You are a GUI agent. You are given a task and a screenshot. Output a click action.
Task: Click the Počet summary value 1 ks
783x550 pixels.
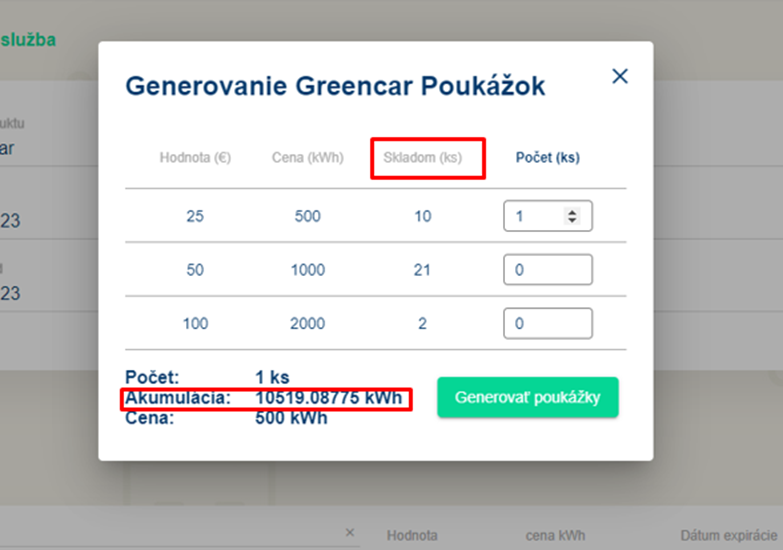click(x=272, y=377)
